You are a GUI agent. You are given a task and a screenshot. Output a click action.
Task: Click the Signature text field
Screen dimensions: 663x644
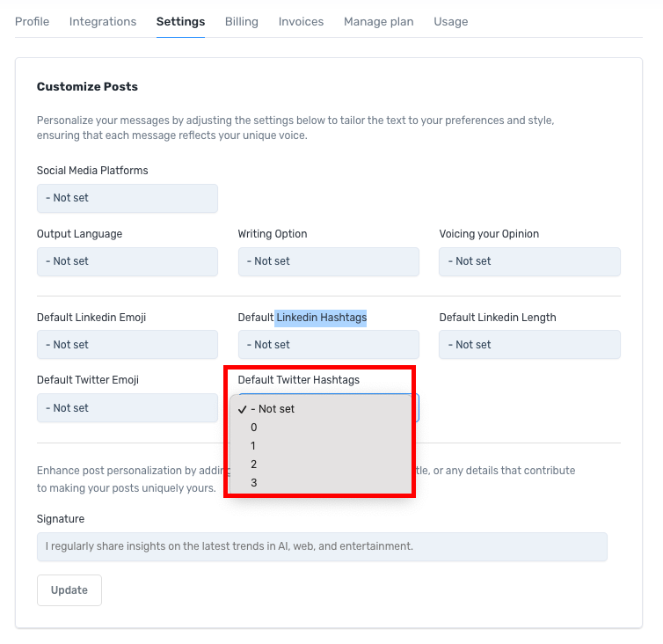pos(322,546)
